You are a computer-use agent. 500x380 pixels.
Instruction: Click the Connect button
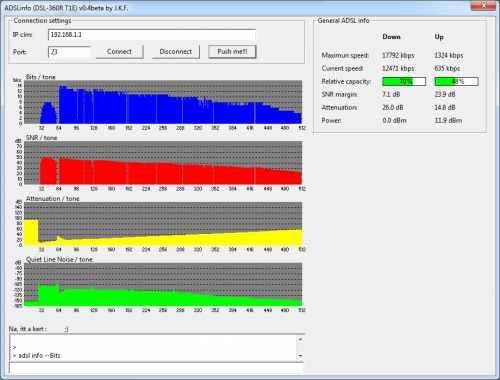click(x=119, y=52)
